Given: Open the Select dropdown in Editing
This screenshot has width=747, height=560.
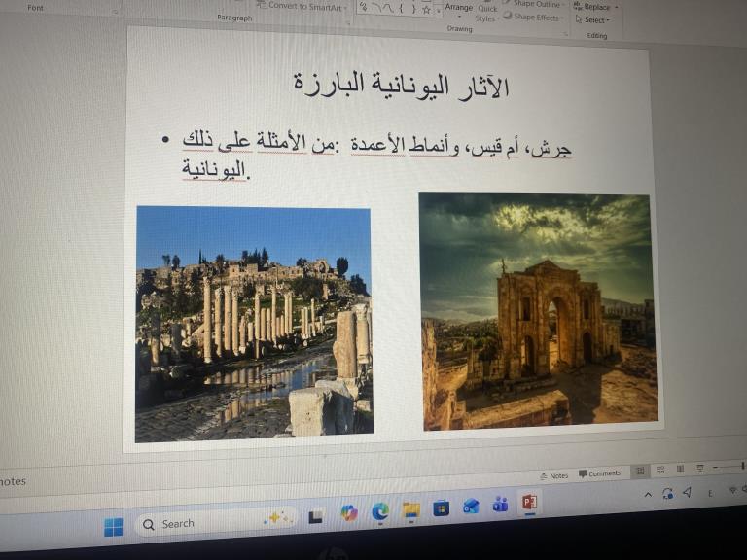Looking at the screenshot, I should [x=592, y=19].
